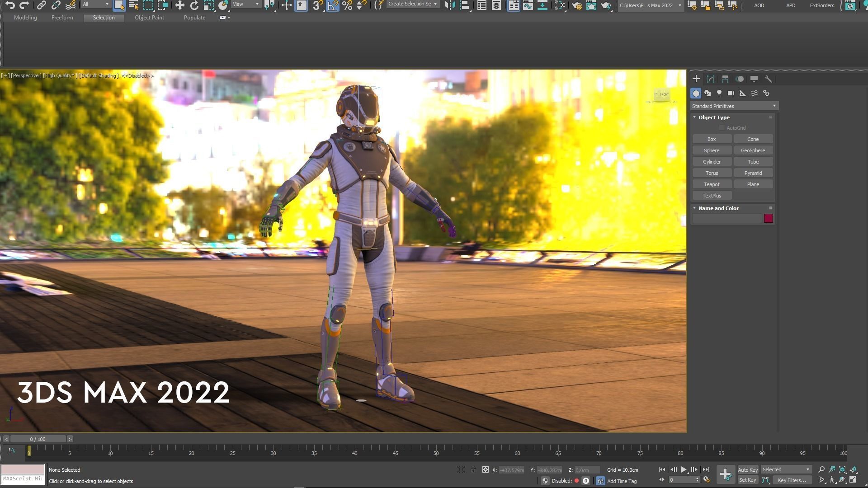Click Go to End playback button

click(706, 470)
